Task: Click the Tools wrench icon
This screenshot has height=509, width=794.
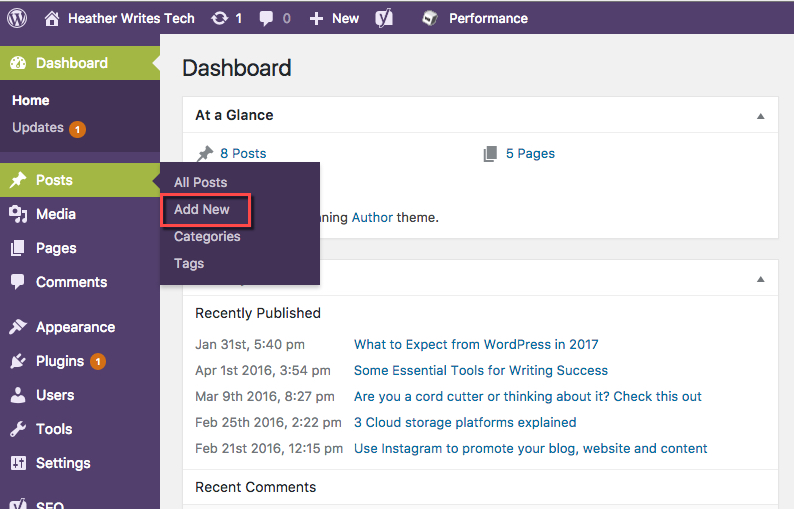Action: 18,429
